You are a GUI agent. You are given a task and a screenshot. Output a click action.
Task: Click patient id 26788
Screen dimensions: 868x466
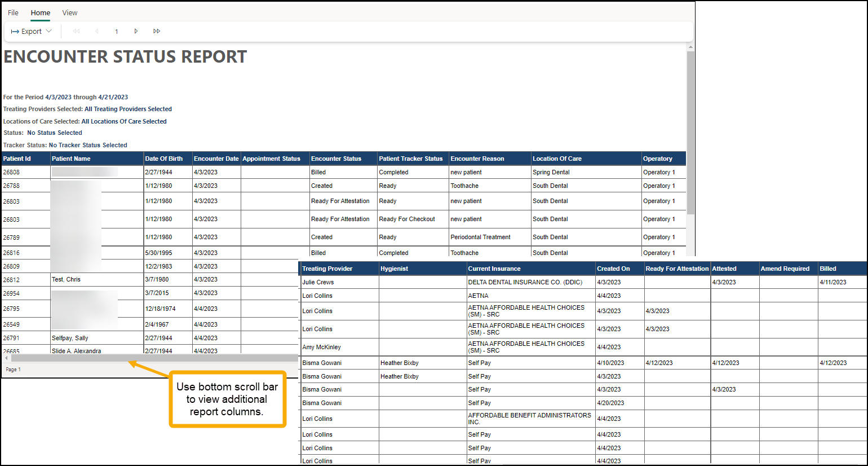coord(11,186)
